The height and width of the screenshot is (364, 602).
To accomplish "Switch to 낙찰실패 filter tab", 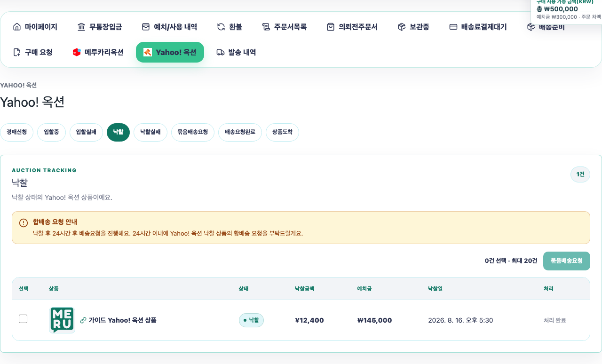I will [x=150, y=132].
